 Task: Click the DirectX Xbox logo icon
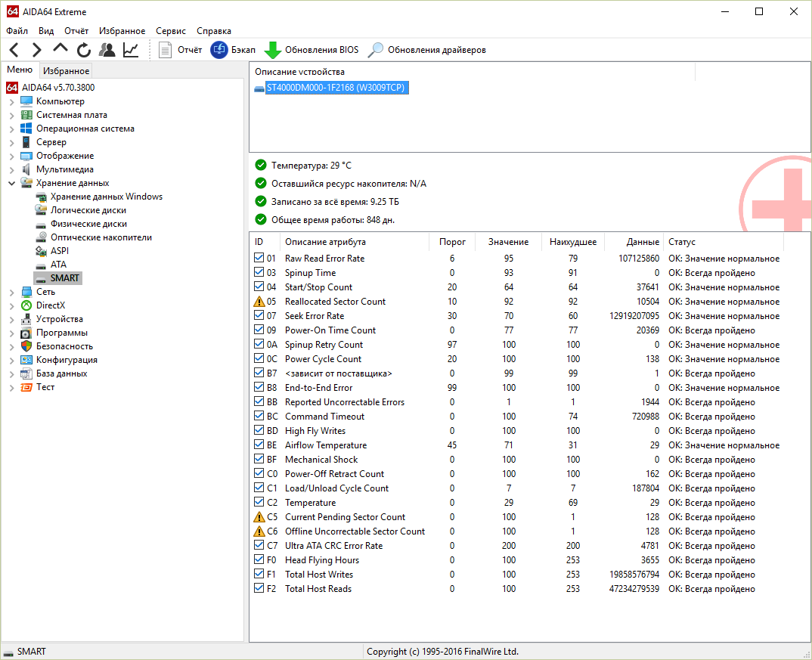click(x=26, y=305)
